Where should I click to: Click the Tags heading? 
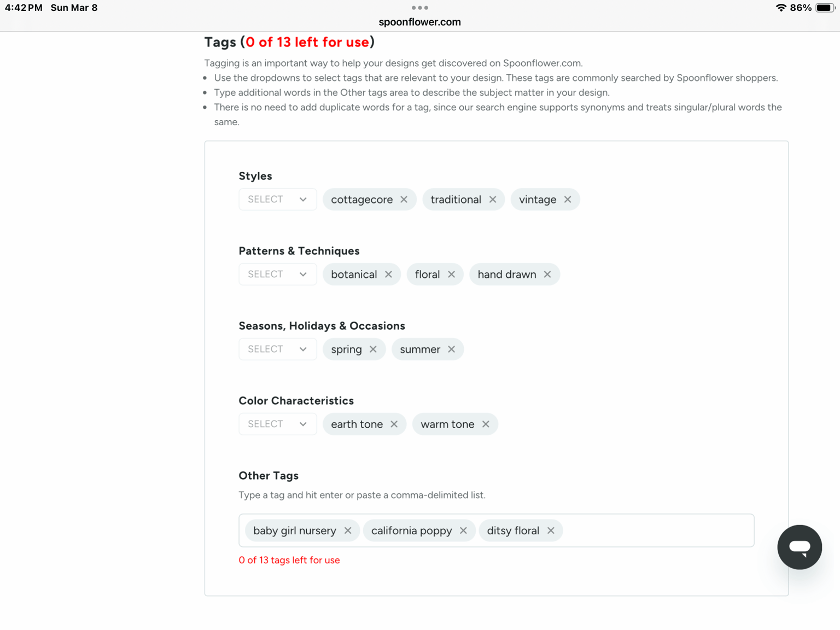pos(289,42)
